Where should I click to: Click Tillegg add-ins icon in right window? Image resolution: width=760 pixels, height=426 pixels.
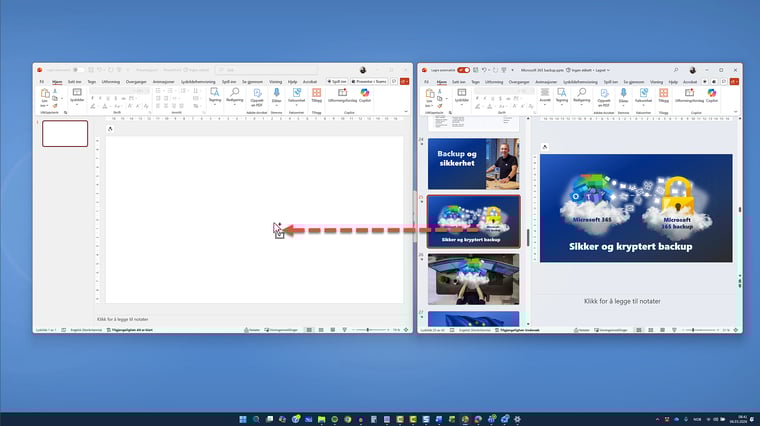click(664, 95)
